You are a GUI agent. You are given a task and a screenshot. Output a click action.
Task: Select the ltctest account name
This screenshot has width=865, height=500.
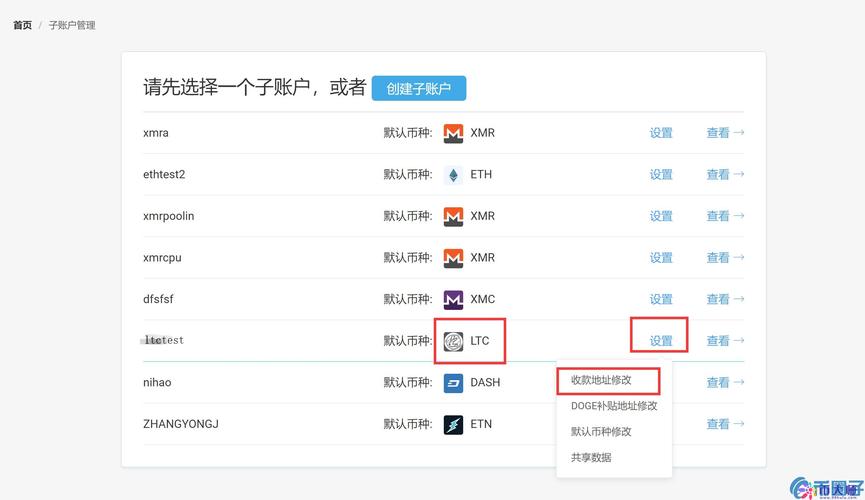pyautogui.click(x=164, y=341)
